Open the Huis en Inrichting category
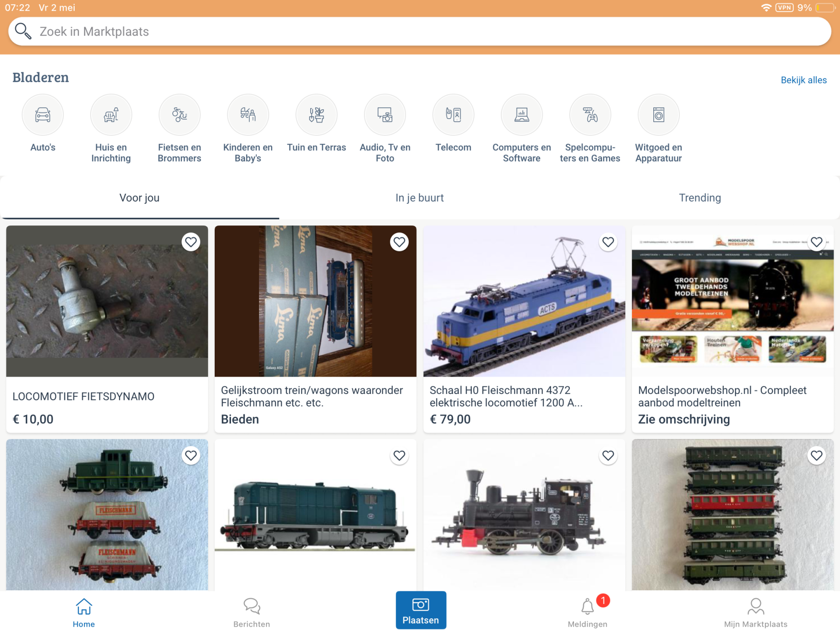The height and width of the screenshot is (630, 840). (x=111, y=115)
